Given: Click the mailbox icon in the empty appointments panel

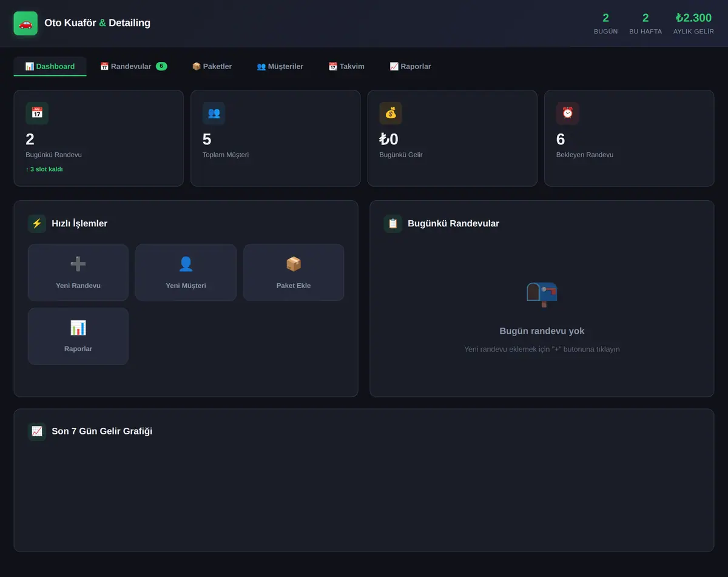Looking at the screenshot, I should click(x=542, y=294).
